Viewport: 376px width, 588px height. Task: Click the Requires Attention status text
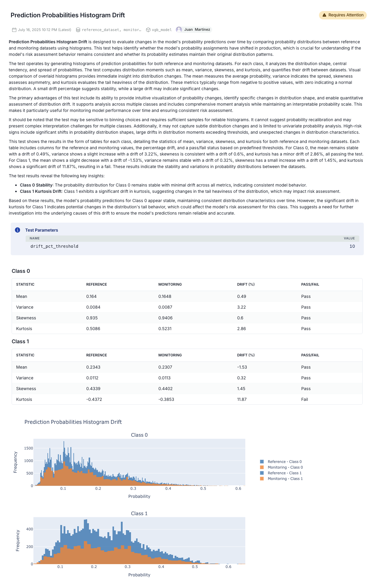pos(346,15)
